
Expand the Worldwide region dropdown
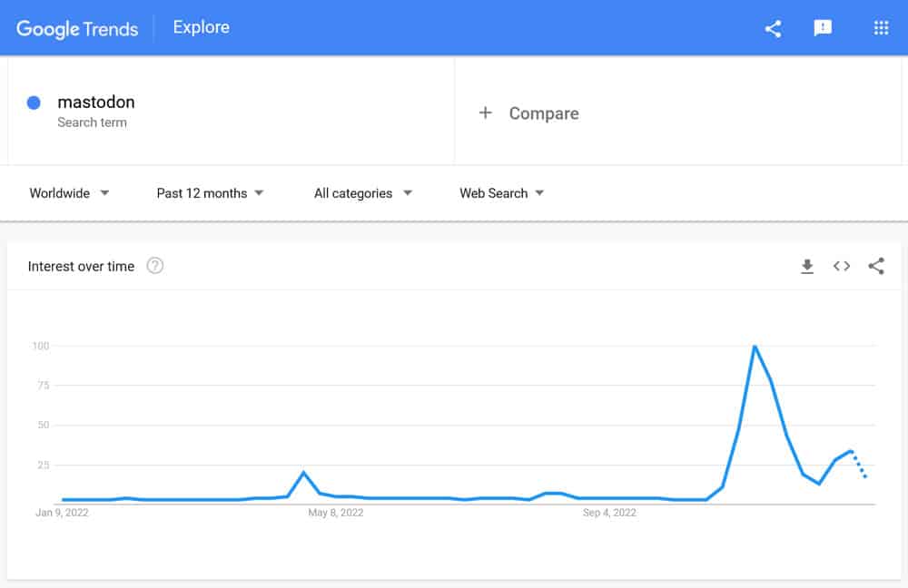point(69,193)
